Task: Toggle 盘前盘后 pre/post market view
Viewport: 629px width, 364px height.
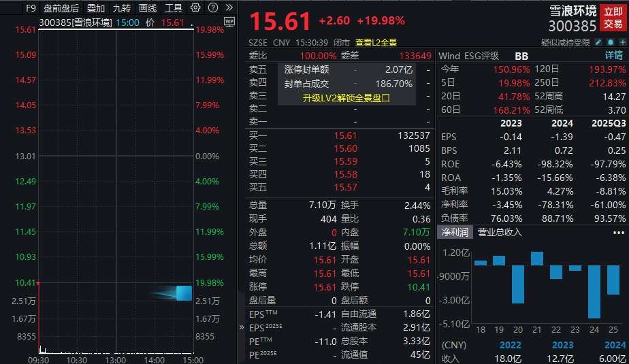Action: click(x=61, y=8)
